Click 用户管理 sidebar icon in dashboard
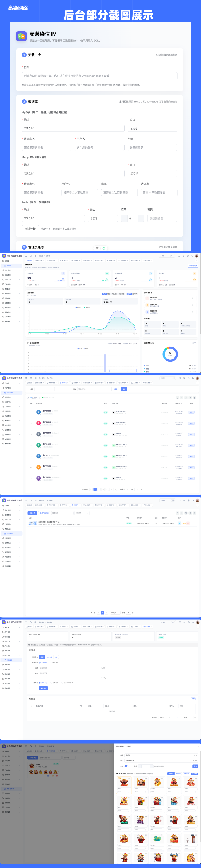The height and width of the screenshot is (868, 201). tap(3, 270)
